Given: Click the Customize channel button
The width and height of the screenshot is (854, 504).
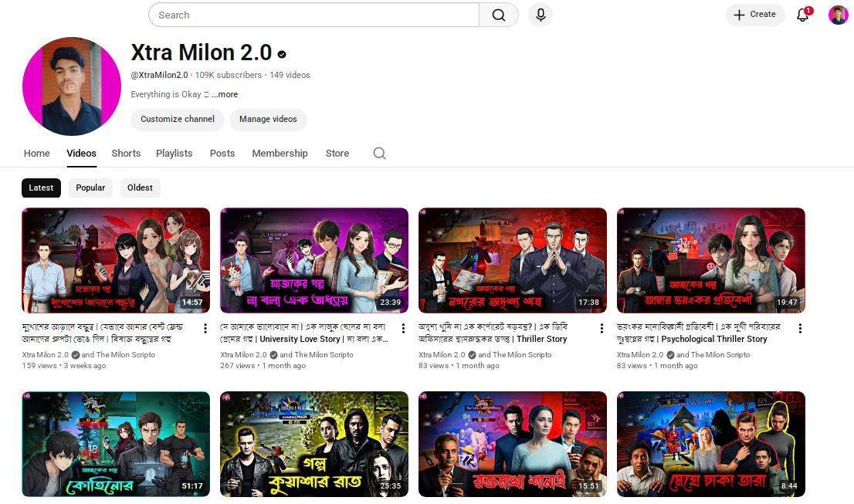Looking at the screenshot, I should point(178,120).
